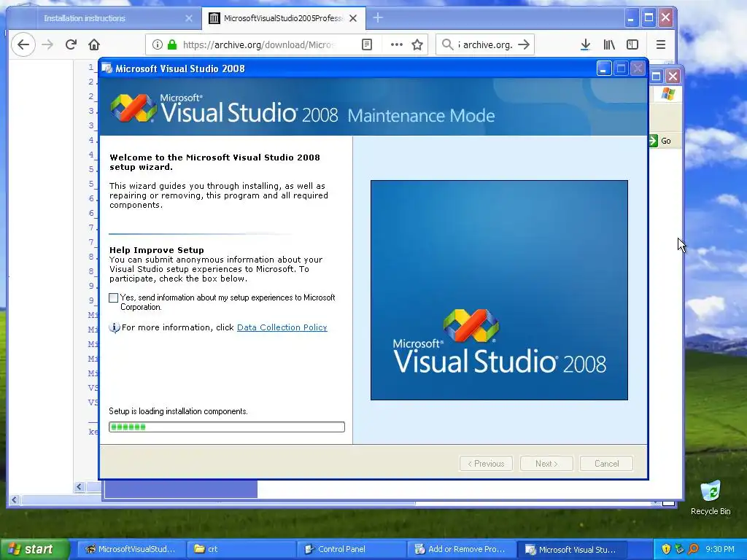Click the page's inner horizontal scroll arrow
The height and width of the screenshot is (560, 747).
tap(79, 486)
